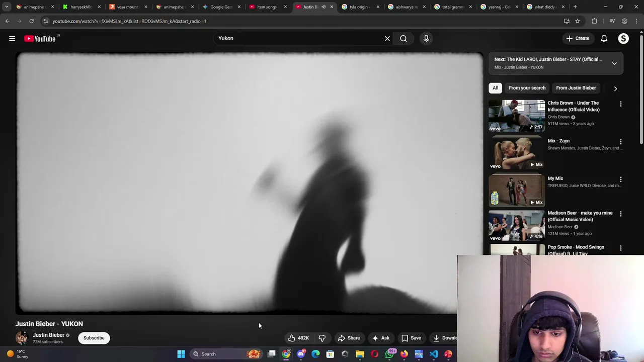Screen dimensions: 644x362
Task: Open Madison Beer make you mine thumbnail
Action: pos(517,225)
